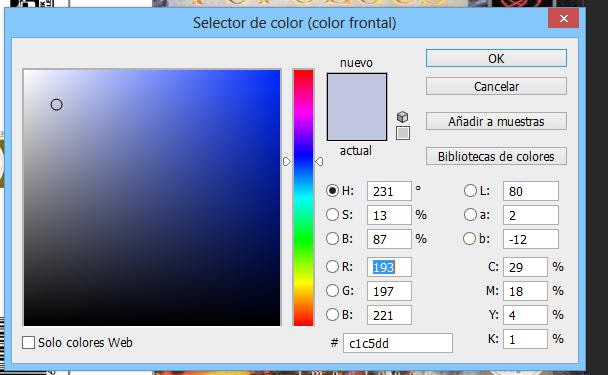Click the blue field showing 221

(389, 315)
